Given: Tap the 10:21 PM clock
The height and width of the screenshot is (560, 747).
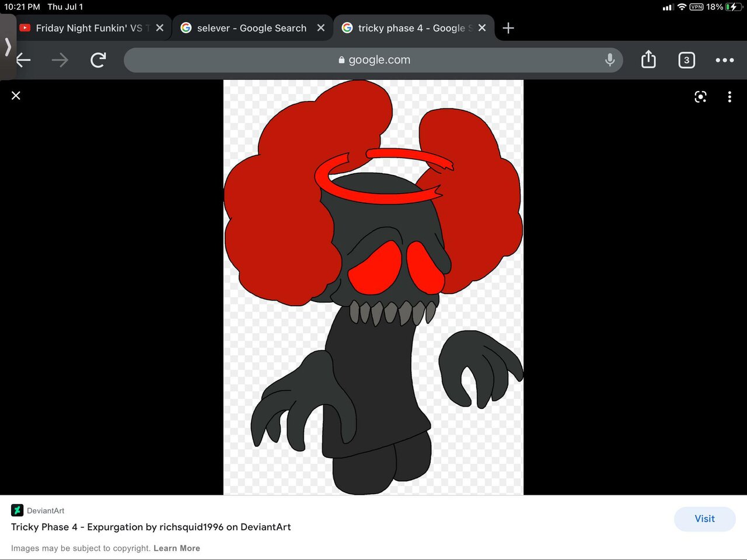Looking at the screenshot, I should pyautogui.click(x=22, y=7).
